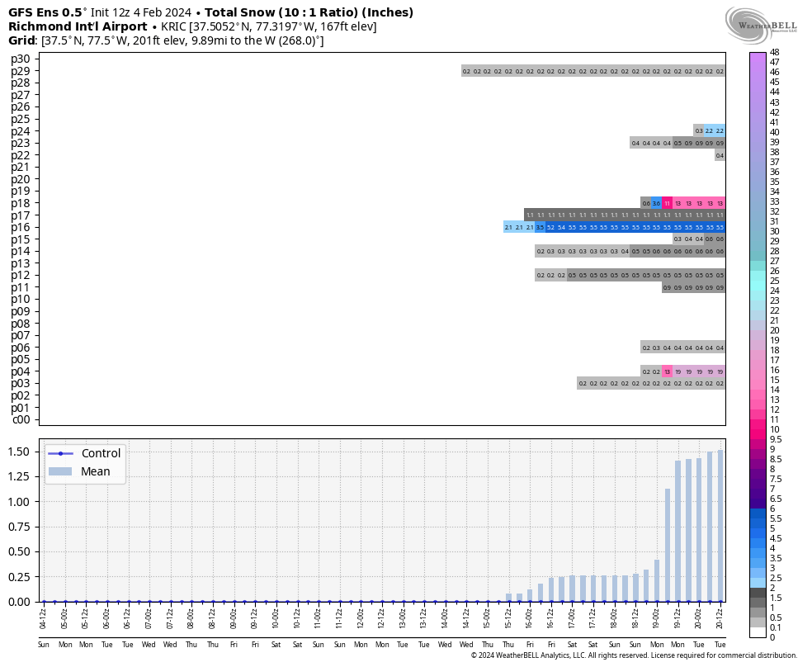Click the 0.3 cell in p24 row

[x=699, y=131]
